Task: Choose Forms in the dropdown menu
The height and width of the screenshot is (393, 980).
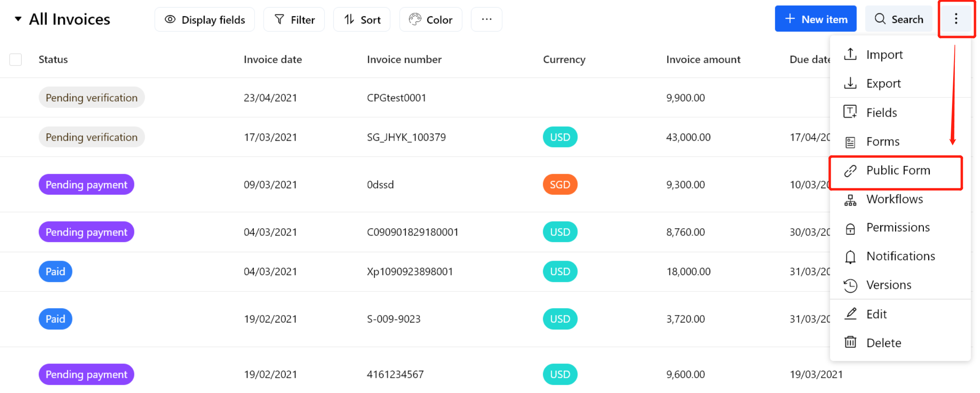Action: [x=882, y=142]
